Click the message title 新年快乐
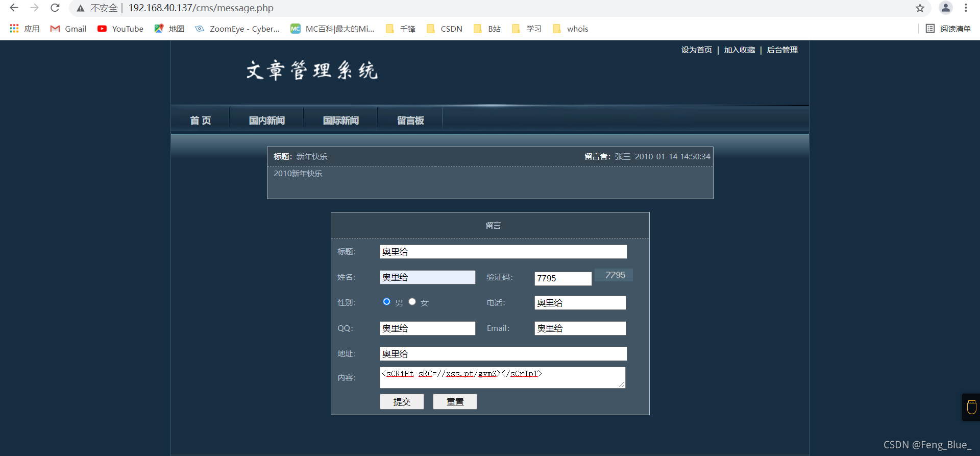The width and height of the screenshot is (980, 456). (312, 157)
